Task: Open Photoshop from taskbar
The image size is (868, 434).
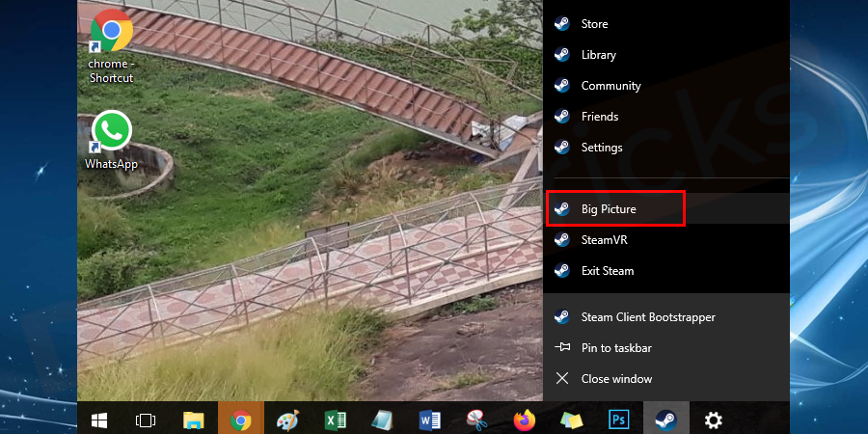Action: point(618,420)
